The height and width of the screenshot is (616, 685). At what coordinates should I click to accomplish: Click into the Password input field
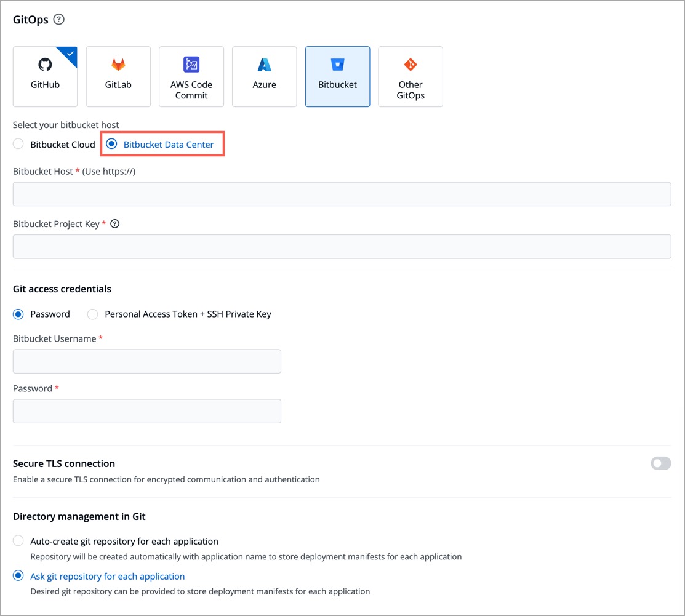coord(146,411)
